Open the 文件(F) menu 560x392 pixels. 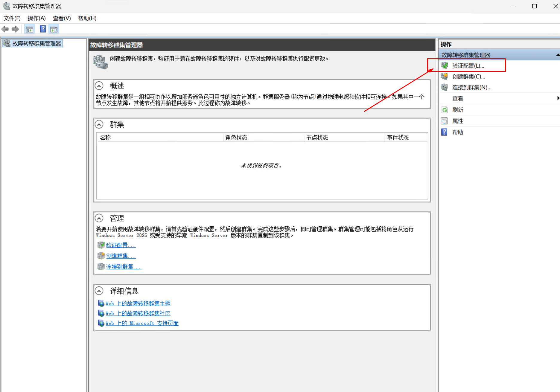pyautogui.click(x=12, y=18)
